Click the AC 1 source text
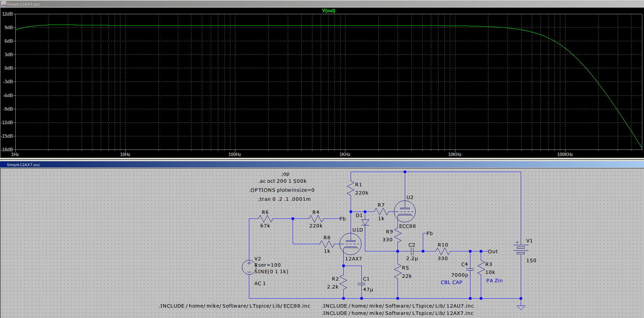Screen dimensions: 644x318 pos(260,283)
